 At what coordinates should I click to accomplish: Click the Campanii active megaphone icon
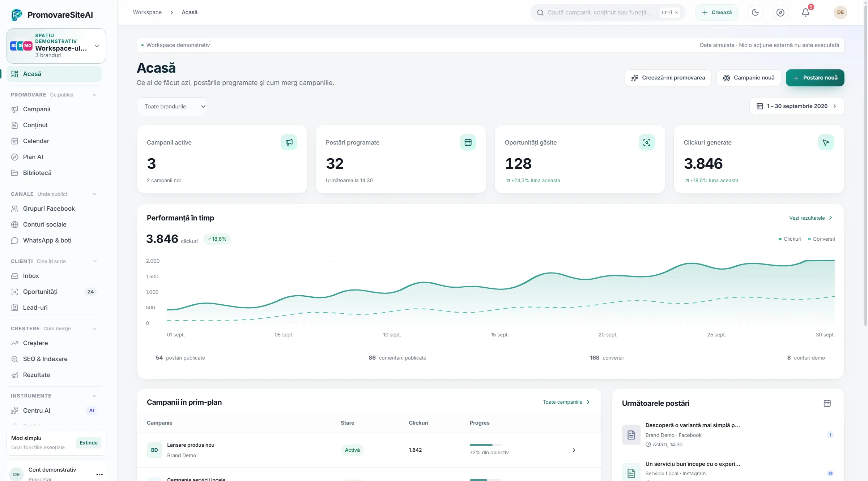tap(289, 142)
